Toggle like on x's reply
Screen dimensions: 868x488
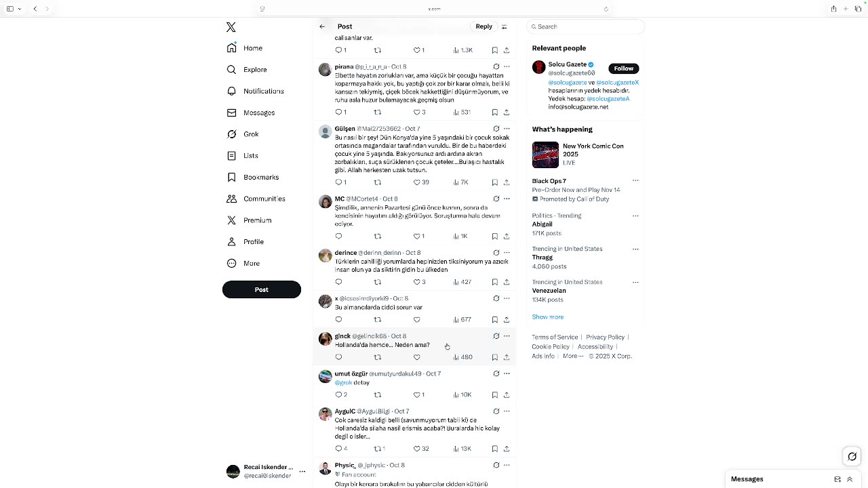[x=417, y=320]
